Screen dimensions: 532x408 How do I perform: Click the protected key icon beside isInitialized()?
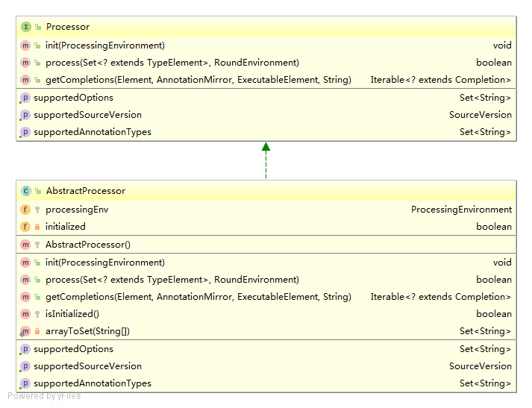[x=37, y=314]
